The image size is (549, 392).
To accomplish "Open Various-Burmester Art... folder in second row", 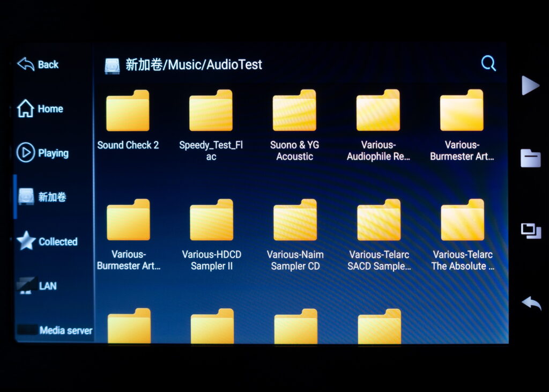I will coord(129,235).
